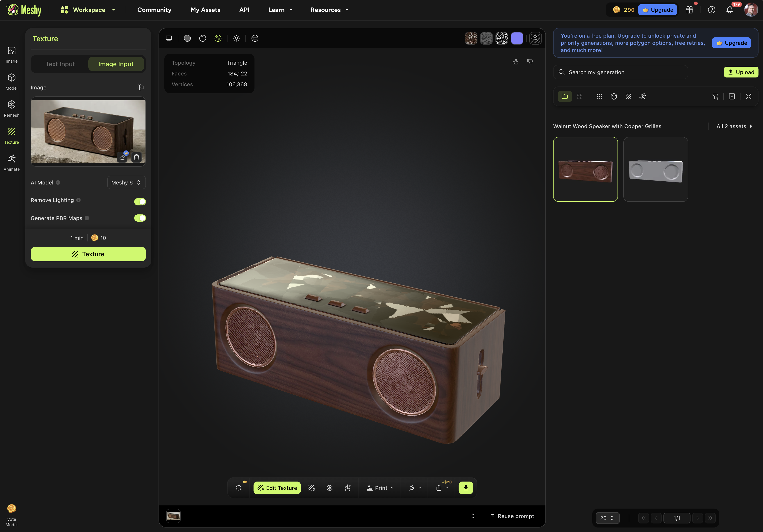Click the fullscreen expand icon in assets panel
Viewport: 763px width, 532px height.
748,96
